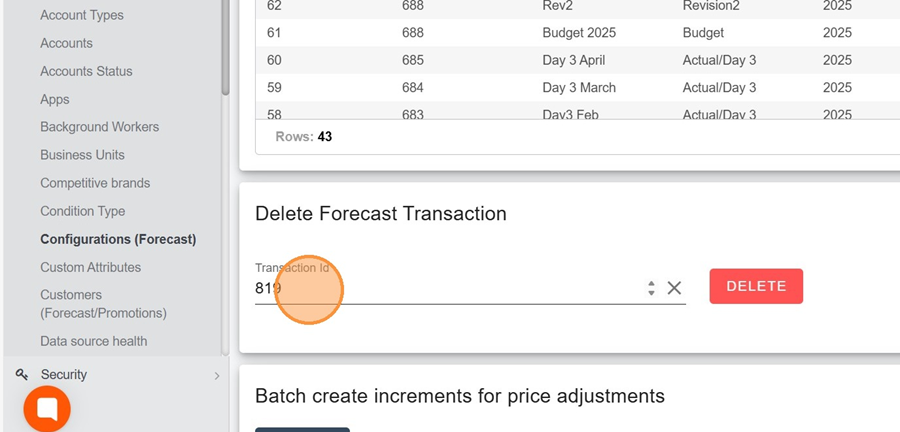Open the orange chat widget

click(x=47, y=408)
